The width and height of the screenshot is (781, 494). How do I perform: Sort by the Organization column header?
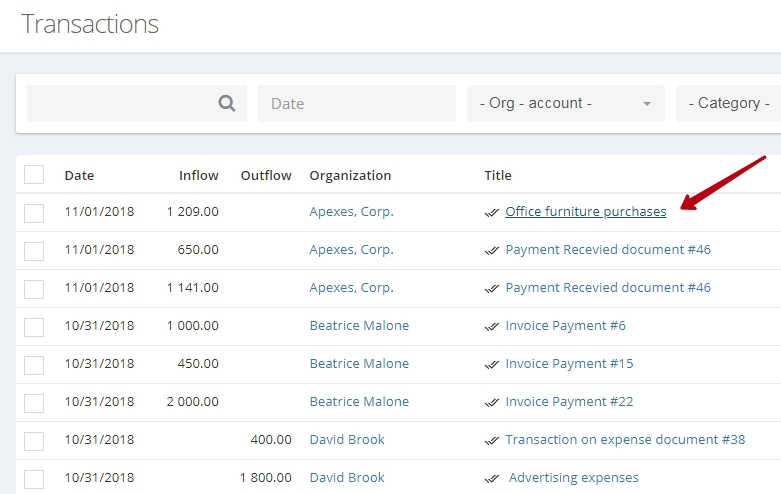click(x=350, y=175)
